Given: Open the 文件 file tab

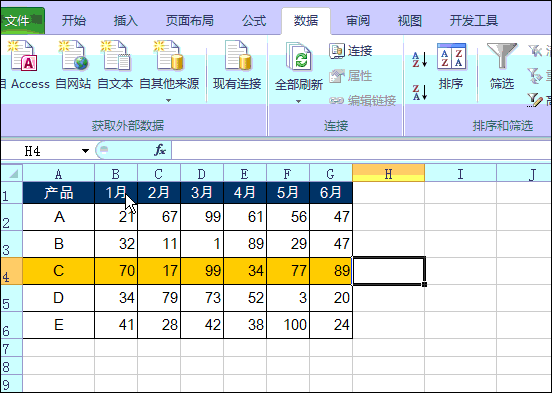Looking at the screenshot, I should coord(22,21).
